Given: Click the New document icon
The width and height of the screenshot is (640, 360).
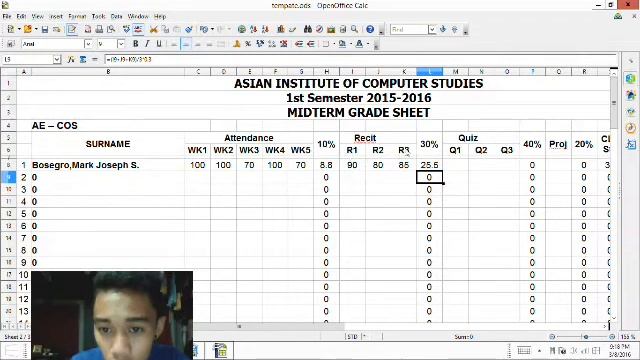Looking at the screenshot, I should 11,29.
